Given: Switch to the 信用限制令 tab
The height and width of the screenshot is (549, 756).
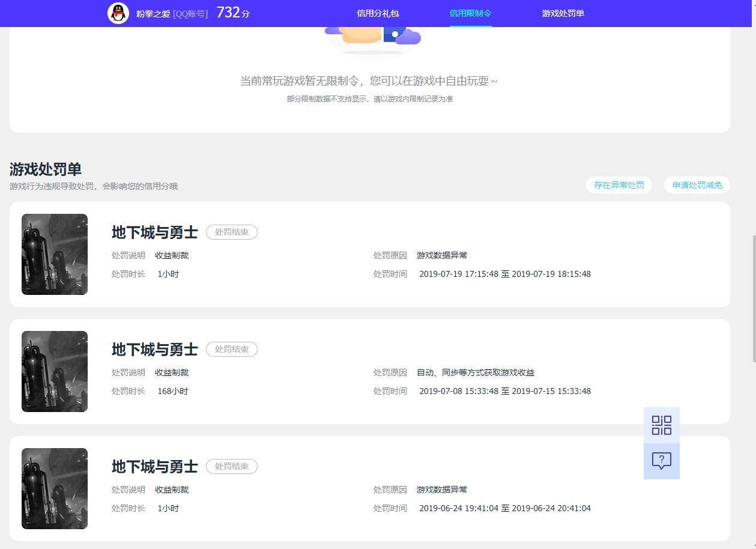Looking at the screenshot, I should (471, 13).
